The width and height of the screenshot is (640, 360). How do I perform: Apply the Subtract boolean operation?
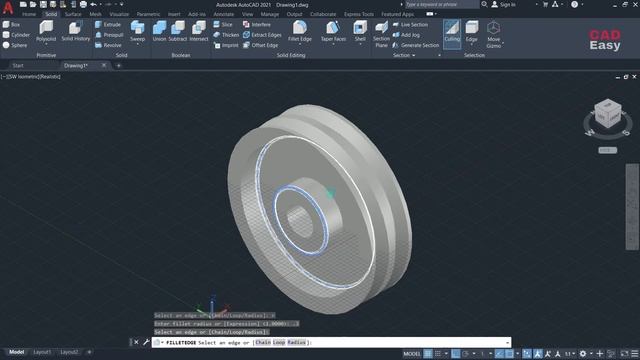[178, 31]
